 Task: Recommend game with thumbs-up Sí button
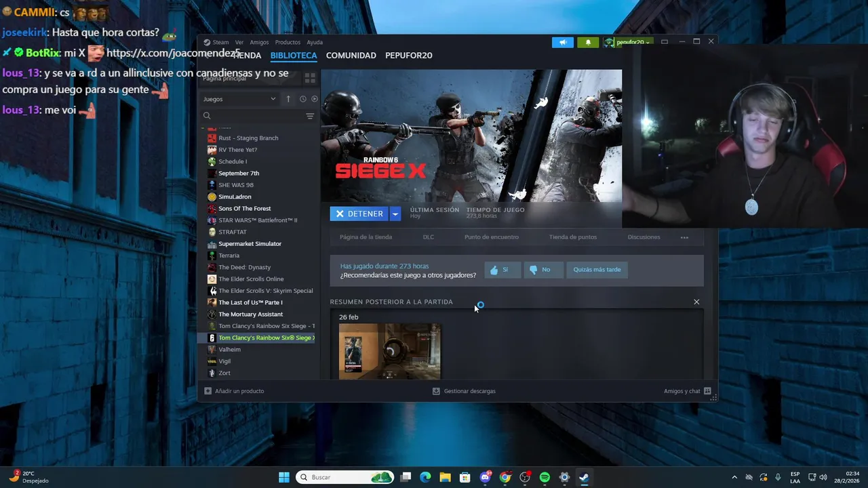click(502, 270)
